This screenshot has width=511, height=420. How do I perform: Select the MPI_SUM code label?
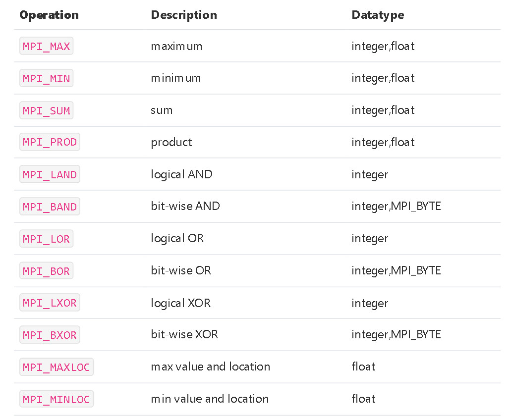coord(46,110)
